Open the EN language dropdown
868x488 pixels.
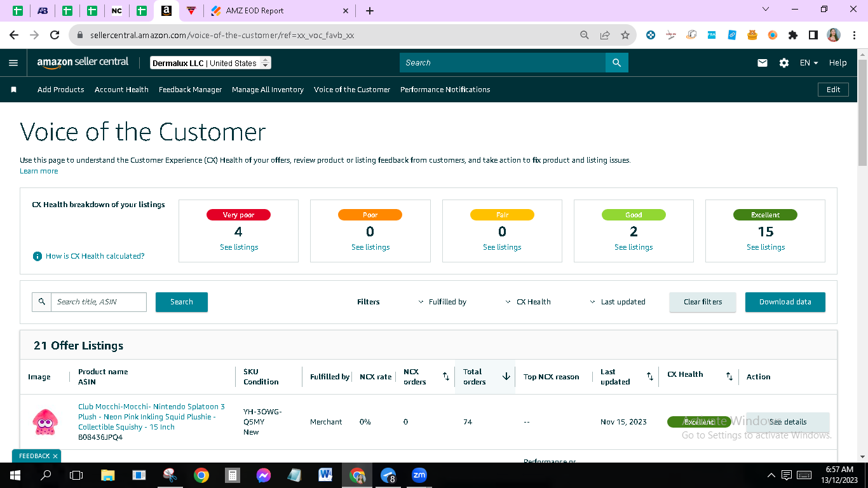(809, 63)
